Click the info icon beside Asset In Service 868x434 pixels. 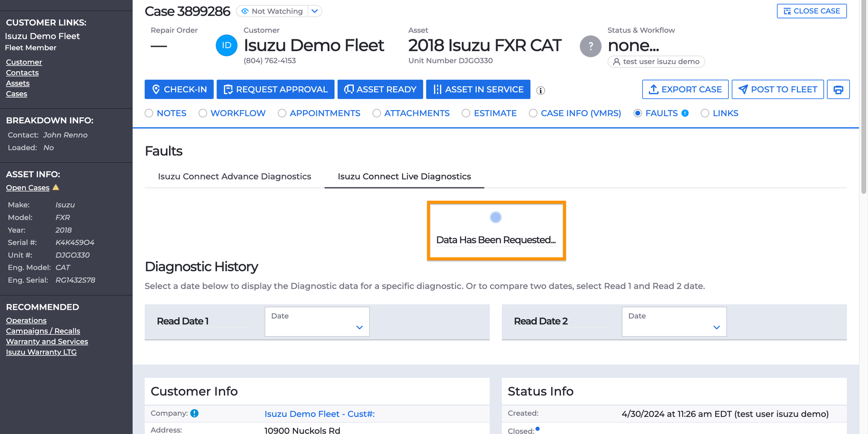click(540, 90)
